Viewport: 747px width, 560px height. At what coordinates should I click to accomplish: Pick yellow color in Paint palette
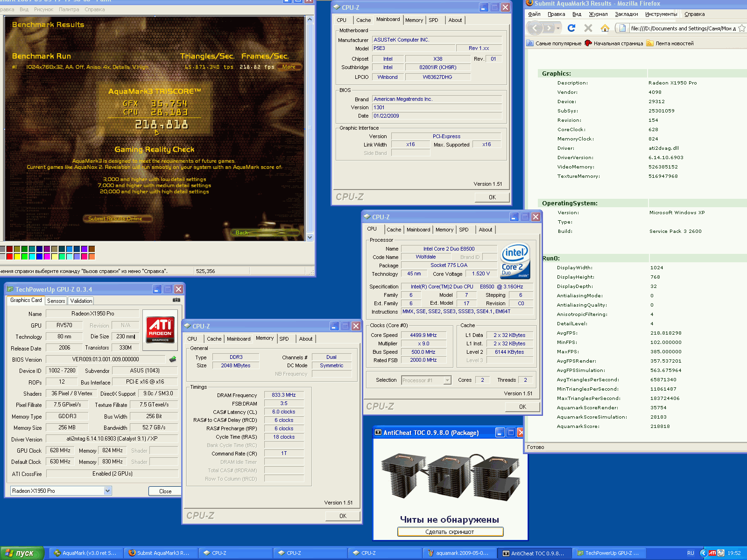(17, 256)
